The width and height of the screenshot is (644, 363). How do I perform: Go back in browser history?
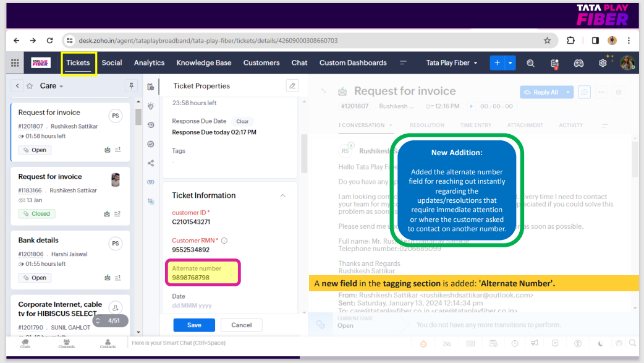[x=17, y=40]
